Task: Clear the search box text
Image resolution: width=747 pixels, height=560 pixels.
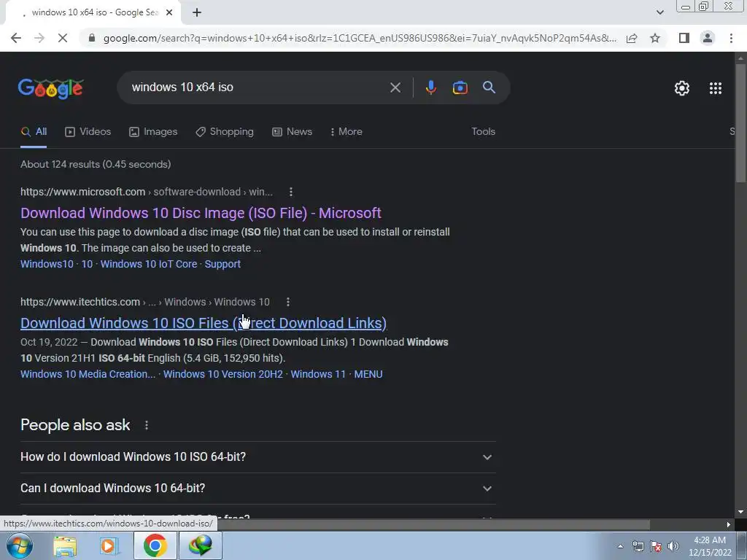Action: coord(395,87)
